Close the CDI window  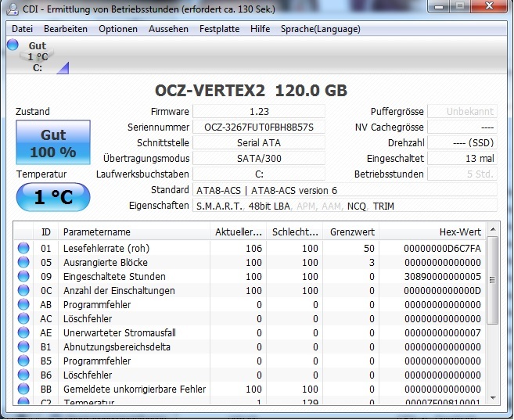pyautogui.click(x=489, y=6)
